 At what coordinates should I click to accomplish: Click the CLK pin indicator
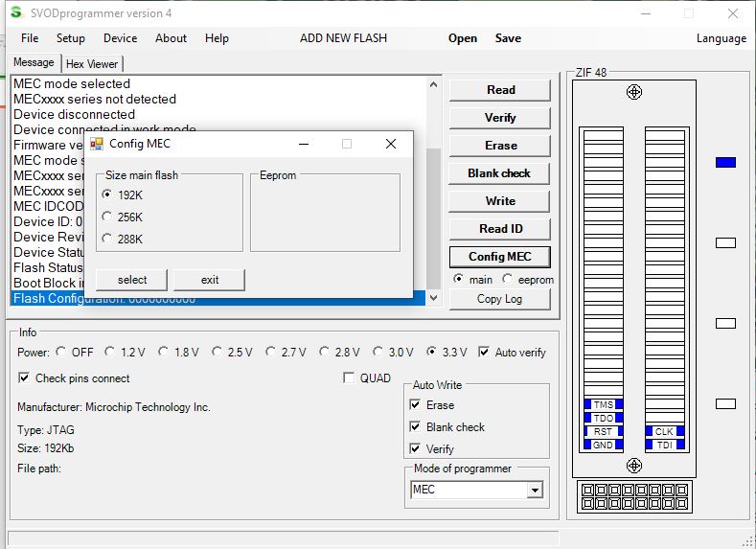(x=664, y=432)
